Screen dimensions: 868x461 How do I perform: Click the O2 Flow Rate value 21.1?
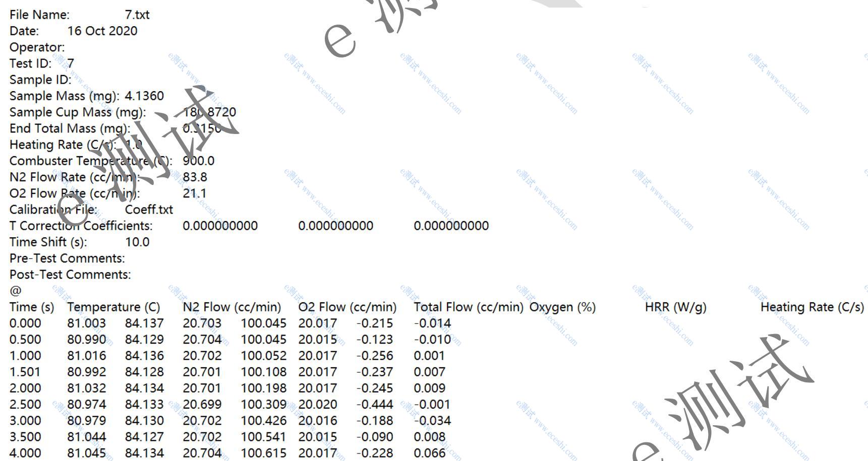(x=195, y=193)
